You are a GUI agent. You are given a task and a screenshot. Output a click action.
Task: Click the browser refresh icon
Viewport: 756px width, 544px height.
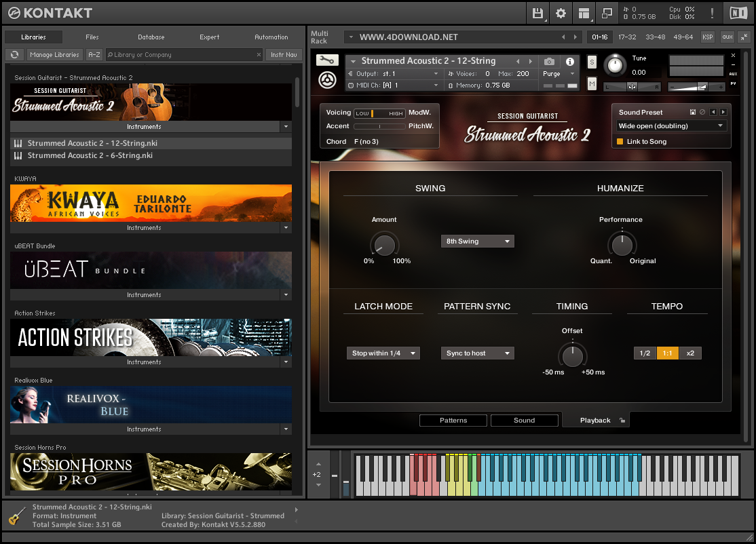tap(15, 55)
